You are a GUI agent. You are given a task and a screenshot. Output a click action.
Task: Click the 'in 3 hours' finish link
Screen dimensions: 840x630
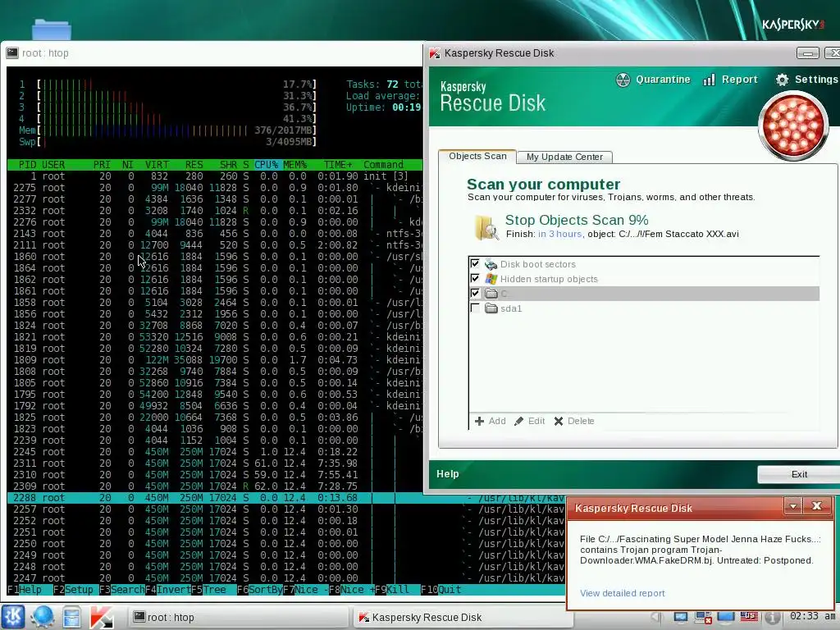(559, 234)
